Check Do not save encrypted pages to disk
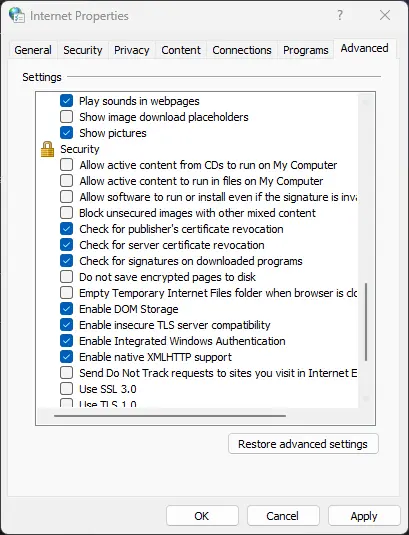This screenshot has height=535, width=409. [67, 277]
